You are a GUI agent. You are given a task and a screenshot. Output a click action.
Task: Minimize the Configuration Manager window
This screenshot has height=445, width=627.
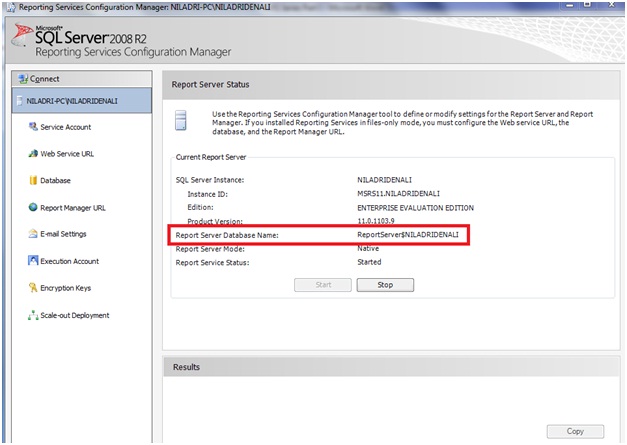[x=570, y=5]
